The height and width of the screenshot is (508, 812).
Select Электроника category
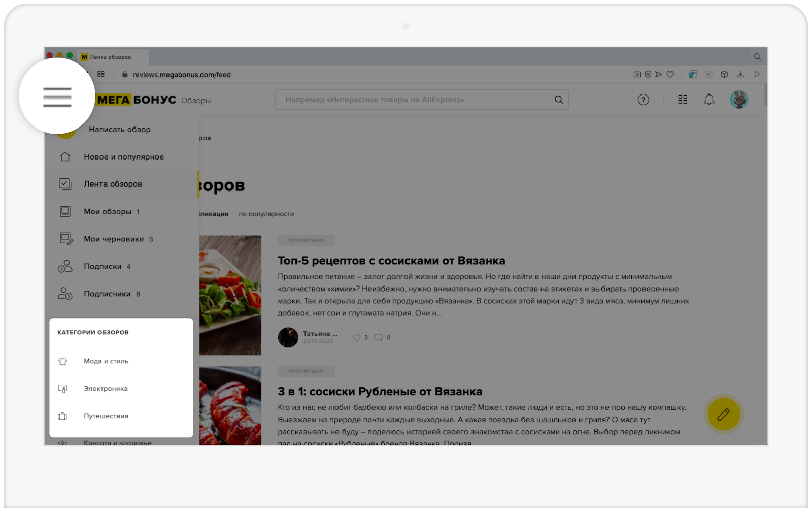(106, 389)
